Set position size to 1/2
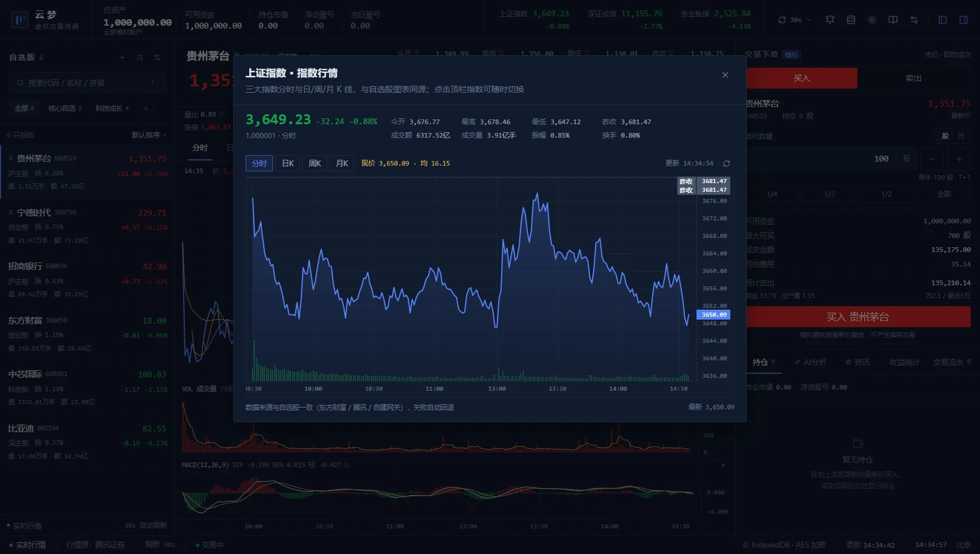980x554 pixels. click(886, 194)
